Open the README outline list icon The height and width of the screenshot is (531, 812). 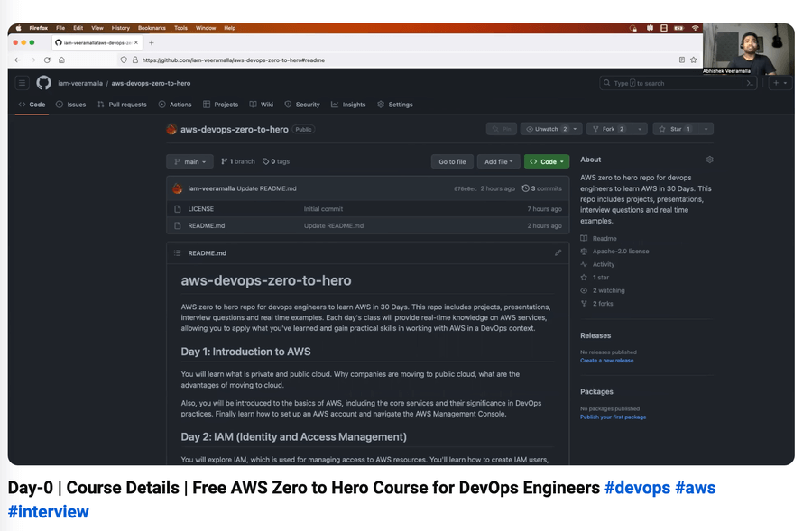tap(178, 253)
